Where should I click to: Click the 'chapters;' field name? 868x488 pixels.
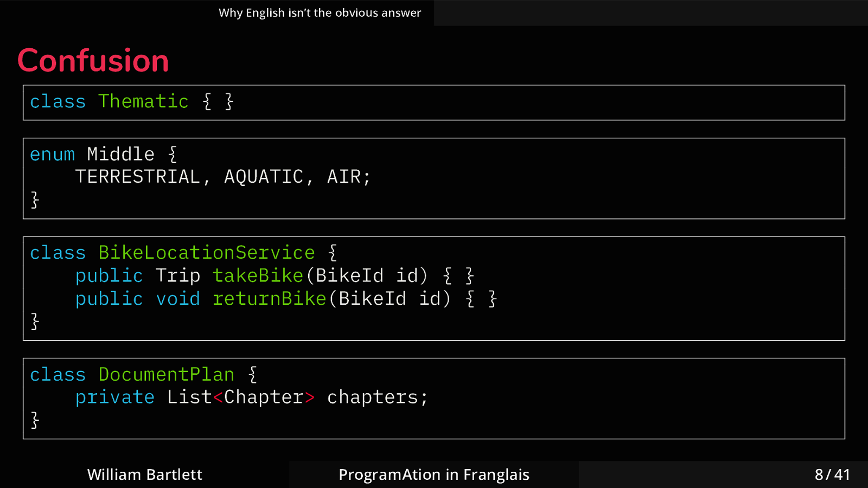coord(378,397)
